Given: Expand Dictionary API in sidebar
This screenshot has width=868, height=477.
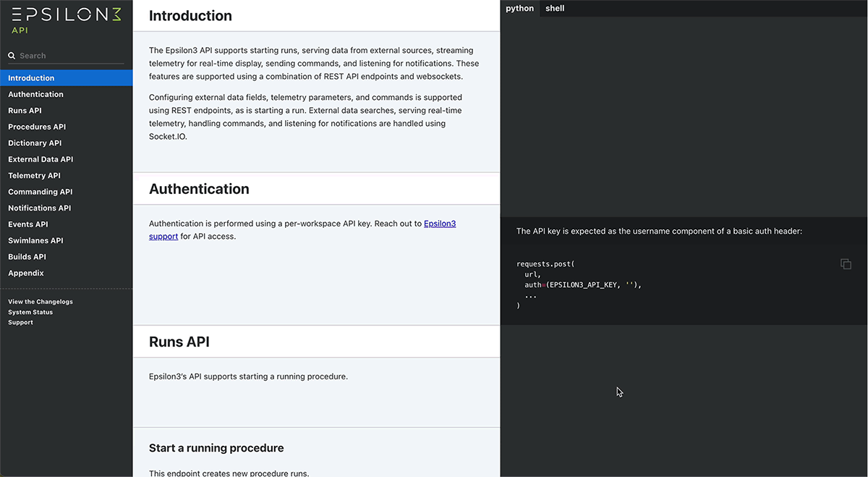Looking at the screenshot, I should [x=35, y=143].
